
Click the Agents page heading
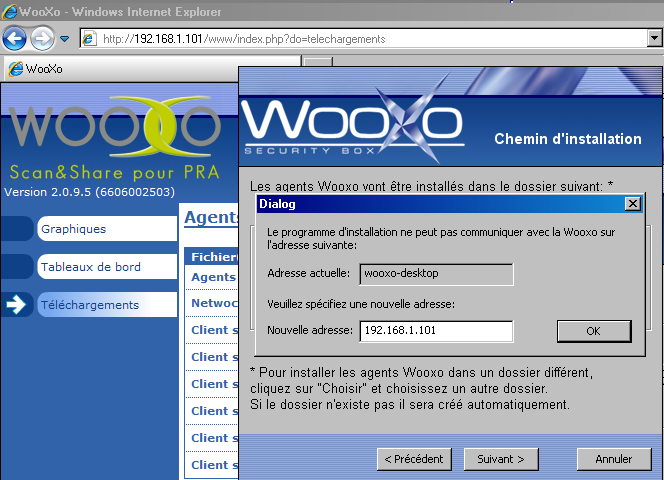pyautogui.click(x=211, y=217)
